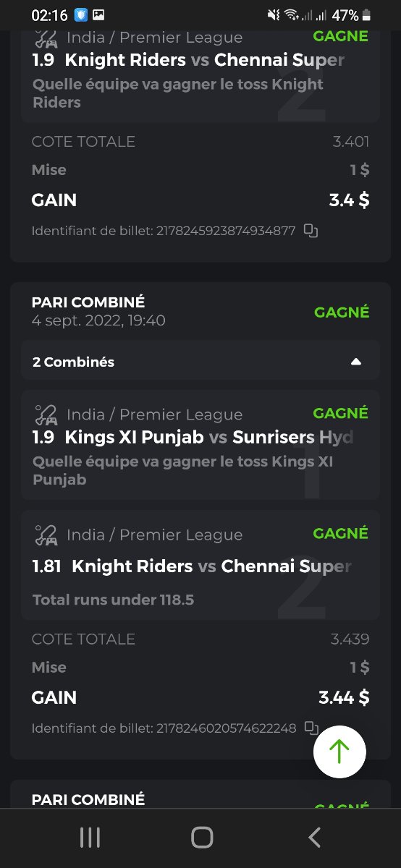Tap the green scroll-to-top arrow button
Screen dimensions: 401x868
pyautogui.click(x=339, y=752)
